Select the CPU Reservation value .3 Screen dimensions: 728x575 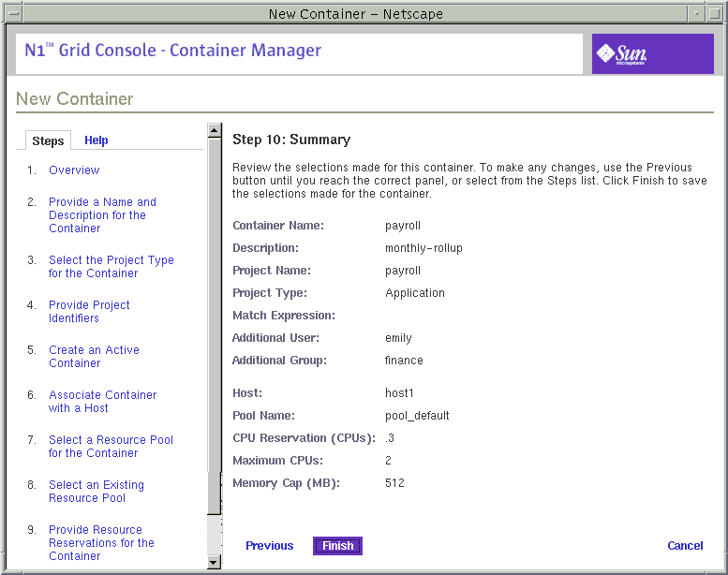coord(390,438)
